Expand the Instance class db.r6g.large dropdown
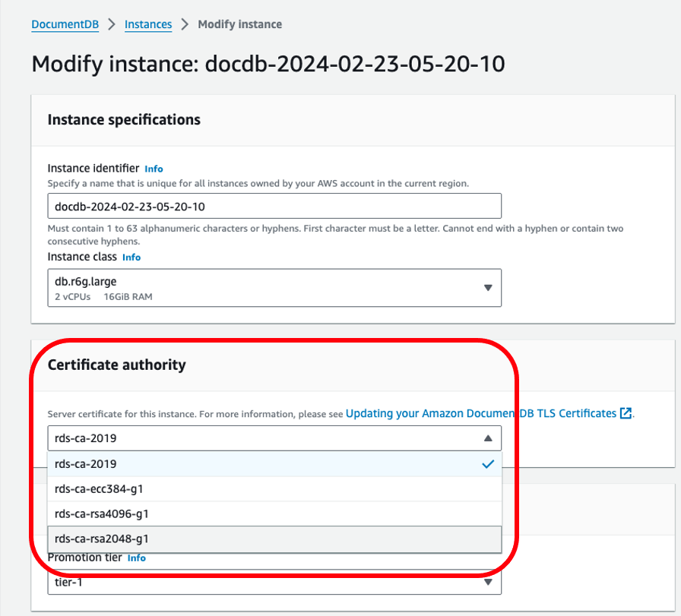This screenshot has width=681, height=616. click(x=274, y=288)
